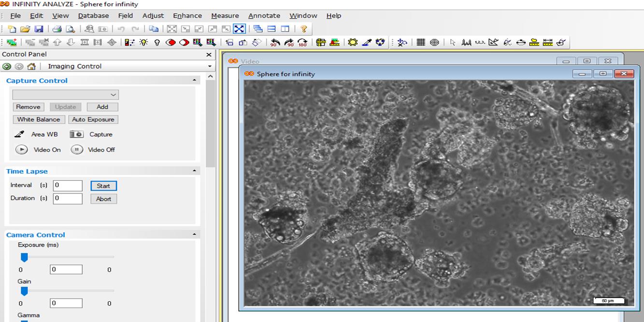Open the Adjust menu
The height and width of the screenshot is (322, 644).
[x=153, y=15]
